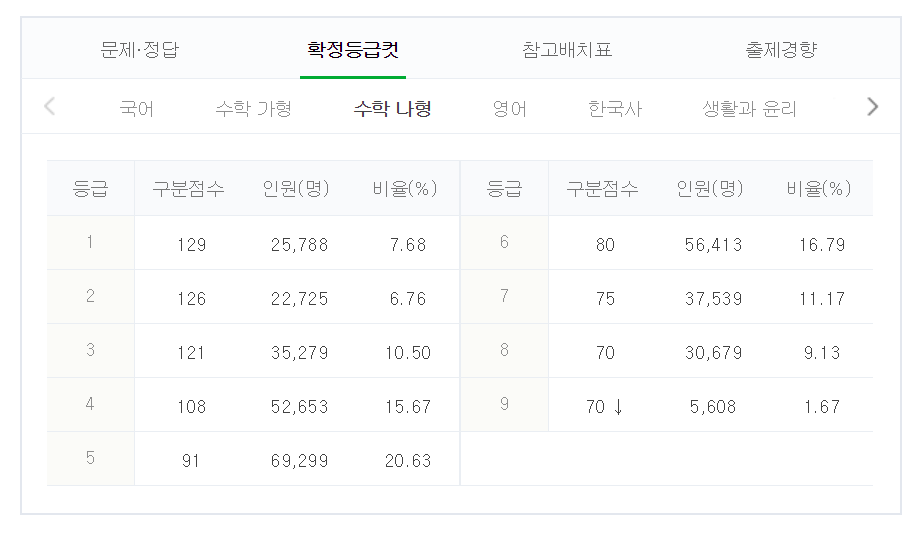Click the grade 9 row label
This screenshot has width=915, height=537.
tap(504, 404)
